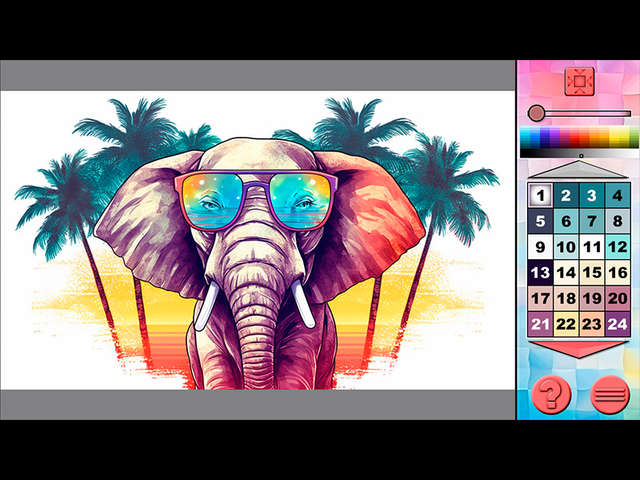Viewport: 640px width, 480px height.
Task: Select color number 1 swatch
Action: pos(540,196)
